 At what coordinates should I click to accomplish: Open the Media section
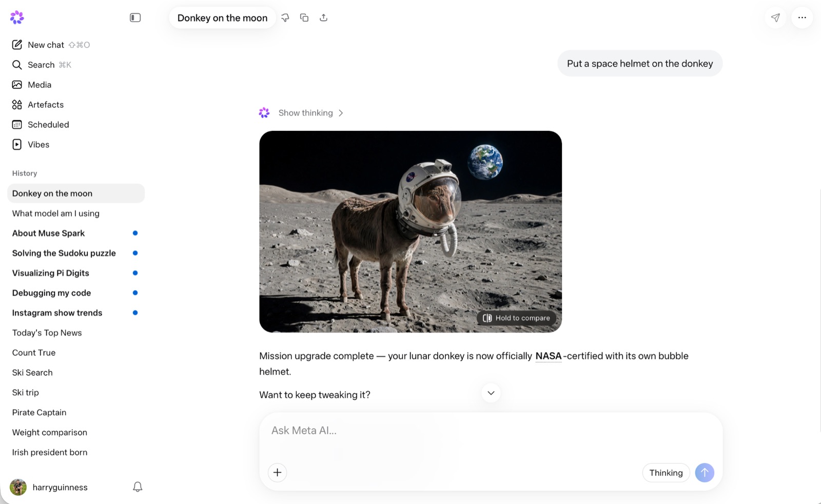[32, 85]
